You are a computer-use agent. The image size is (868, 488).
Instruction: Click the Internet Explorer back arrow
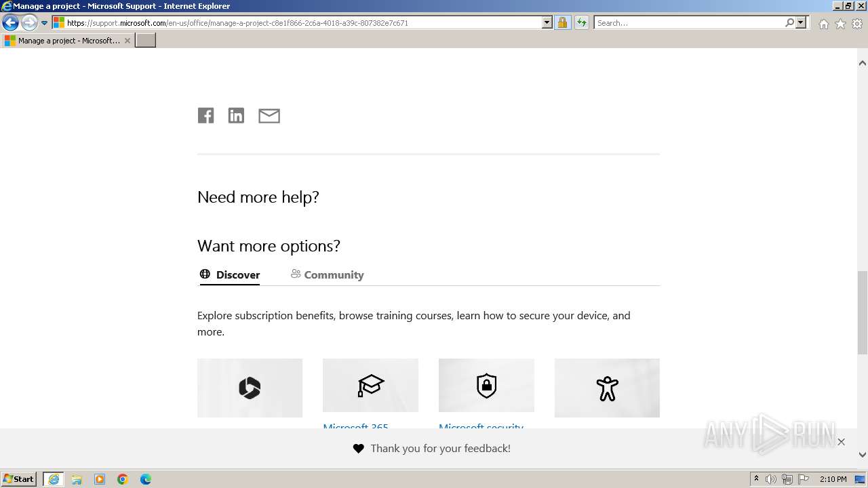(x=10, y=23)
